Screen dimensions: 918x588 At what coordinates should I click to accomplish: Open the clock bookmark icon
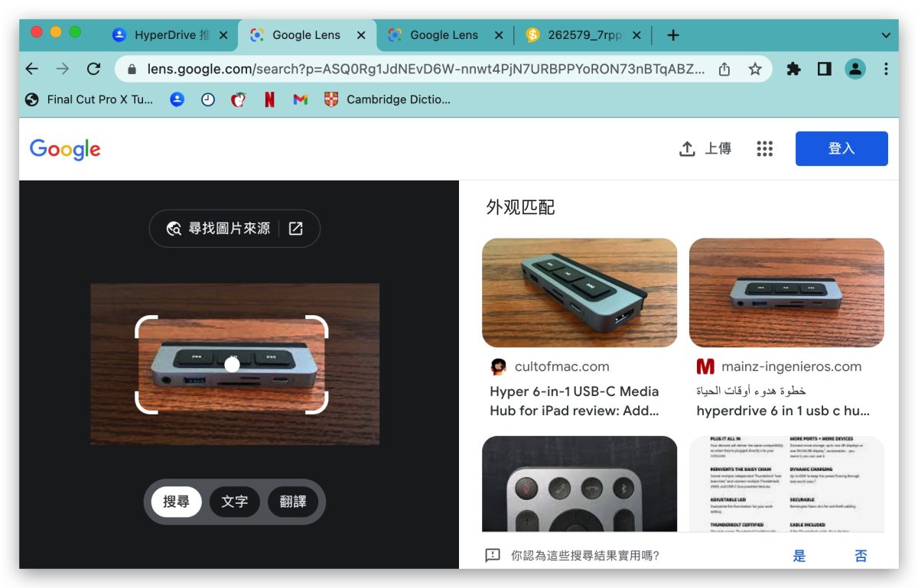pyautogui.click(x=208, y=99)
